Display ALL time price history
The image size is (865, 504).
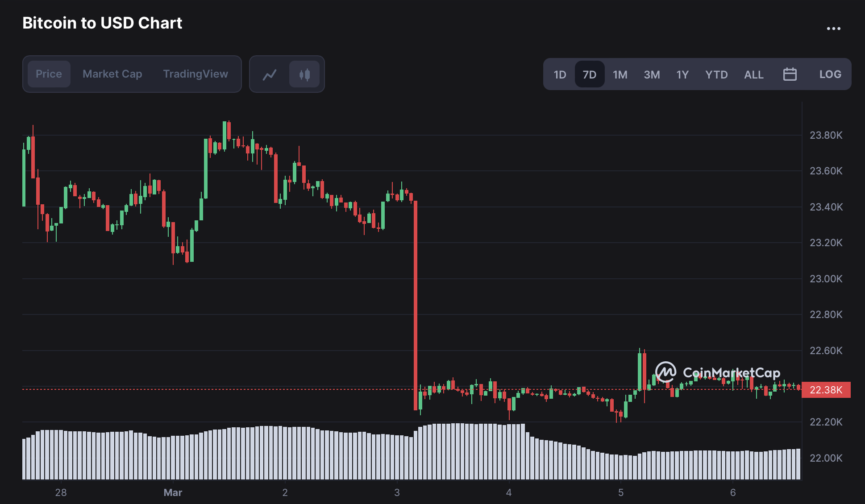pos(753,74)
